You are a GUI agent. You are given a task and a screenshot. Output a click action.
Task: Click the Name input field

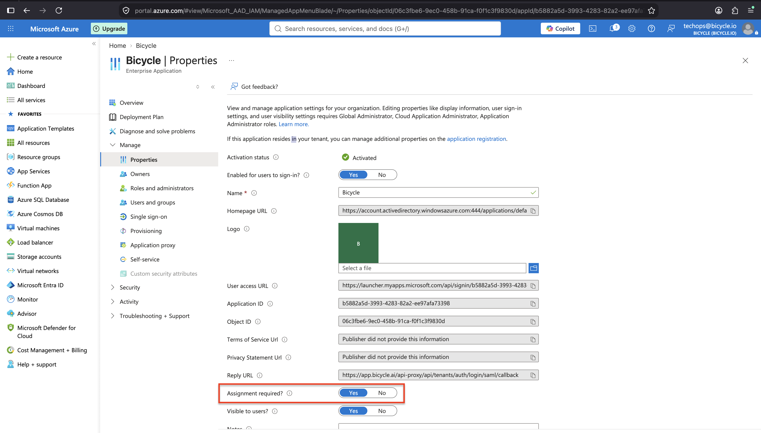(438, 193)
